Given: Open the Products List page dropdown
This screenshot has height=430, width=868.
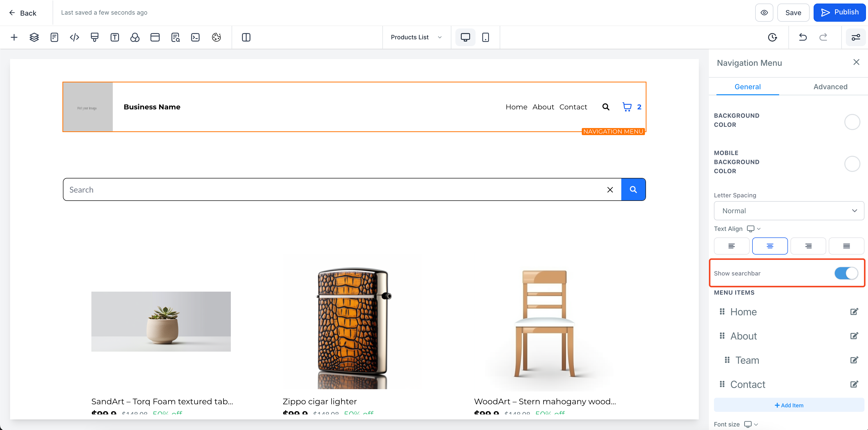Looking at the screenshot, I should pos(416,37).
